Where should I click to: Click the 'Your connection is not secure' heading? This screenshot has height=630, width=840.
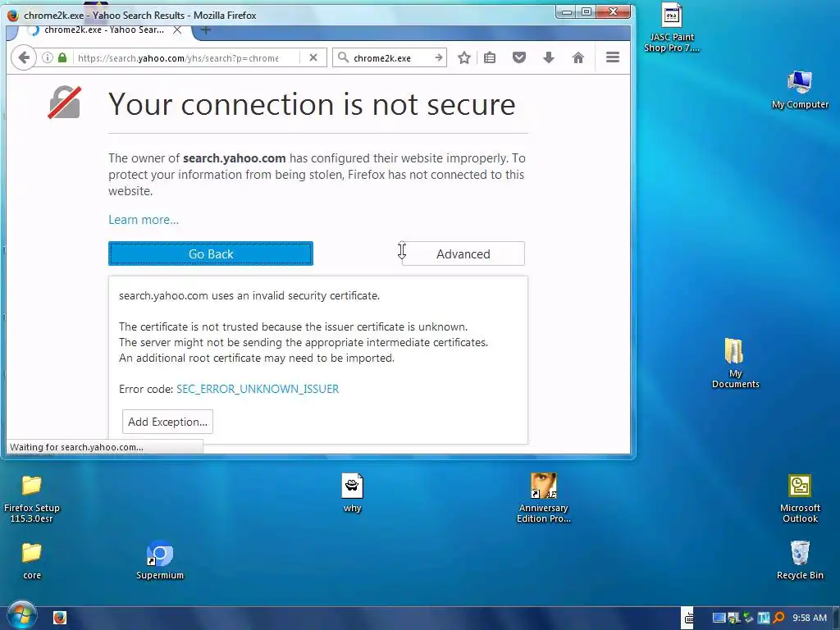(x=312, y=104)
